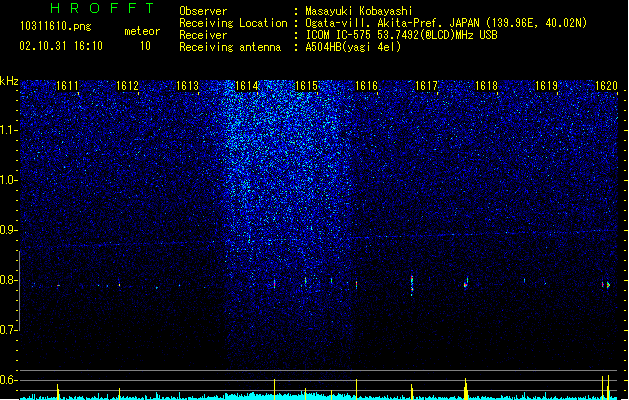
Task: Click the 1.1 kHz frequency label
Action: [x=9, y=130]
